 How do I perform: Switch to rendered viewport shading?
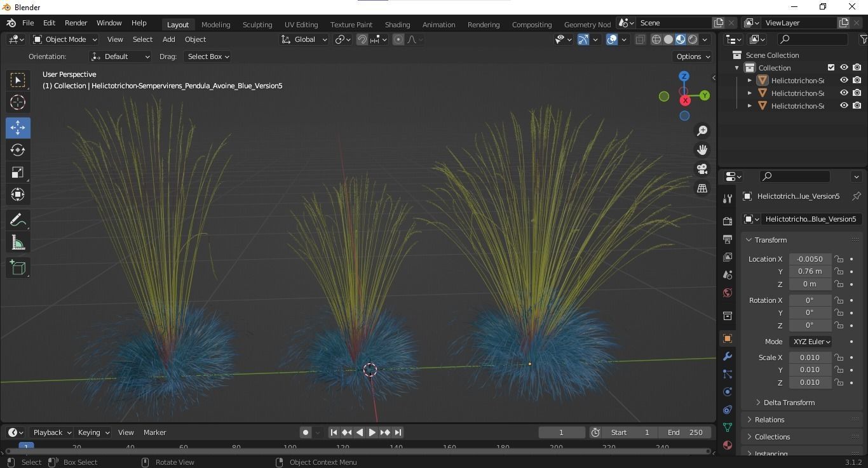pos(693,39)
